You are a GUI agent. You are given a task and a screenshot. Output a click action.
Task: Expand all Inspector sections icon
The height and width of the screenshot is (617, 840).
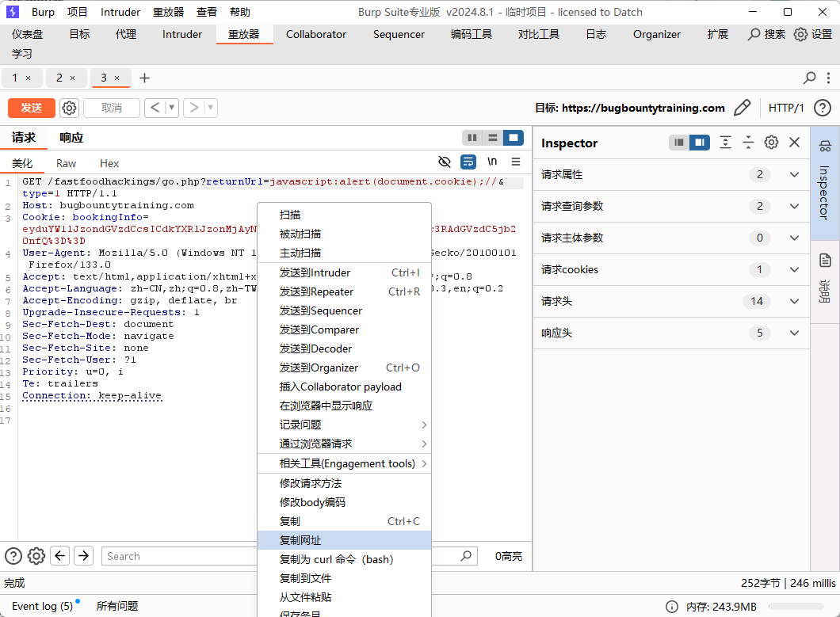click(725, 143)
